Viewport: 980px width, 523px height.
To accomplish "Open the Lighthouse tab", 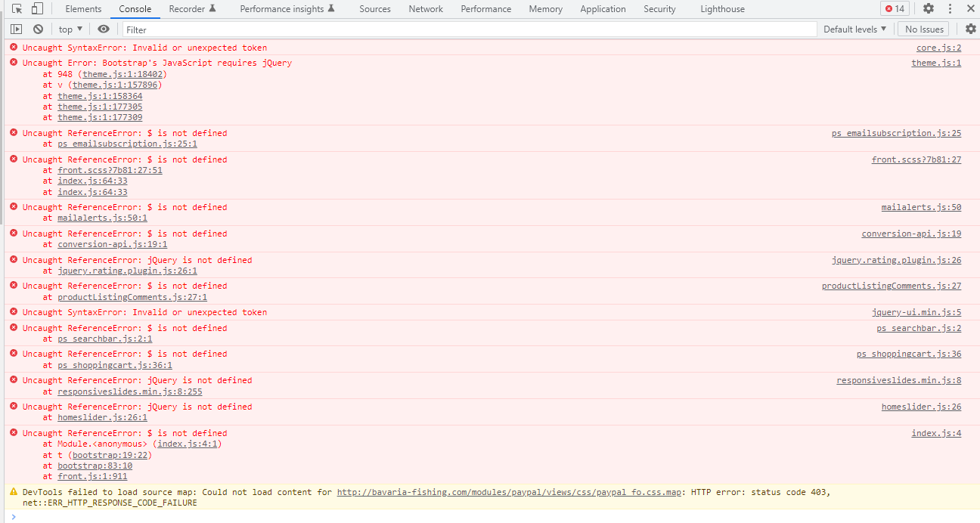I will click(722, 9).
